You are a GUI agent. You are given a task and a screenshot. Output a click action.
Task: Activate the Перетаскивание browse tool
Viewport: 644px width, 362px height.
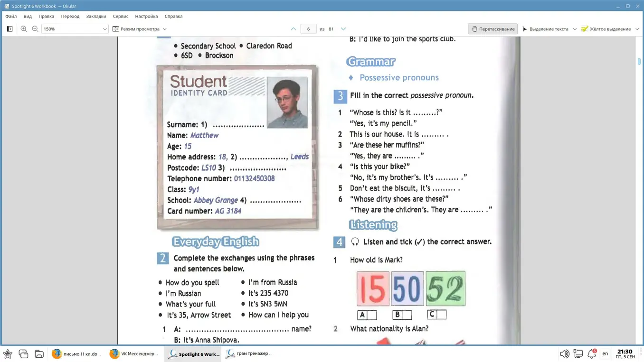pos(492,29)
